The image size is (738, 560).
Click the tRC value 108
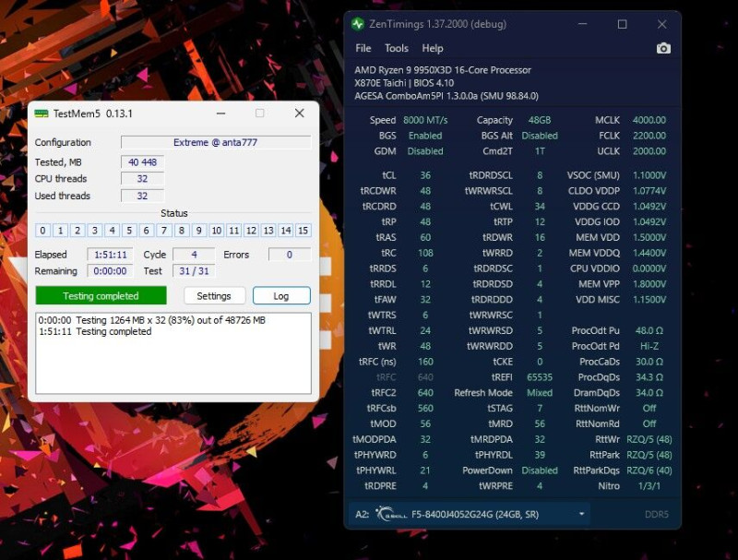pyautogui.click(x=425, y=253)
